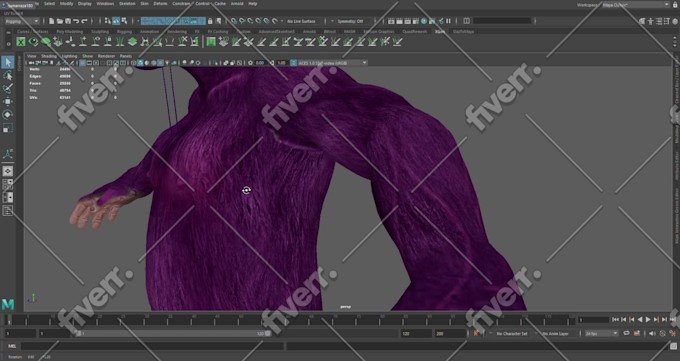Activate the Rotate tool in toolbox

pyautogui.click(x=8, y=115)
